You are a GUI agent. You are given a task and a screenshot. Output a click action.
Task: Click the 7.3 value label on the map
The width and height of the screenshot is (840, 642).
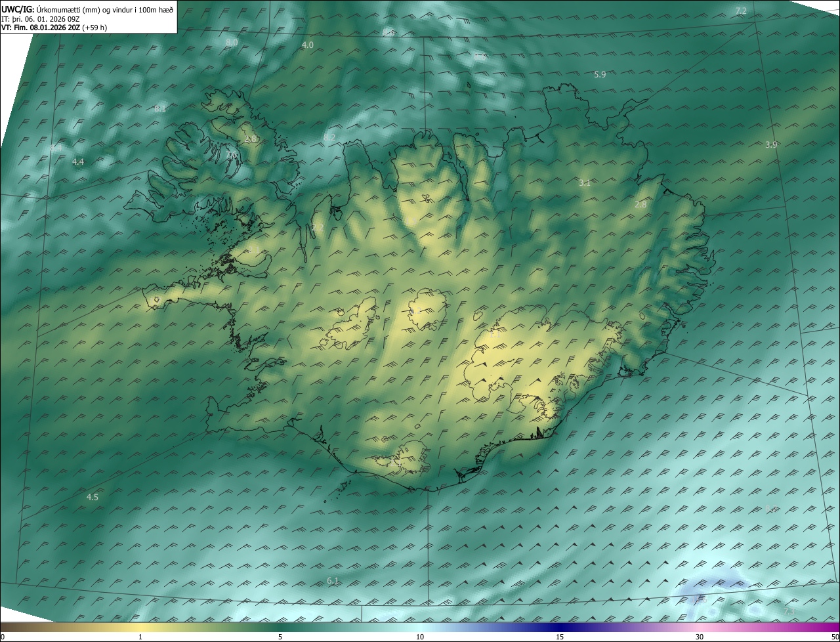point(789,612)
